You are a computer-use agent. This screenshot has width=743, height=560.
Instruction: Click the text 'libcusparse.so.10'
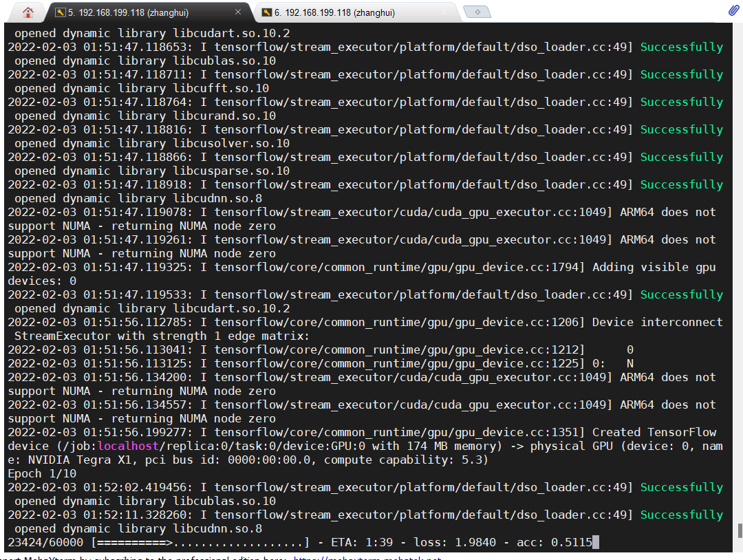click(x=231, y=171)
